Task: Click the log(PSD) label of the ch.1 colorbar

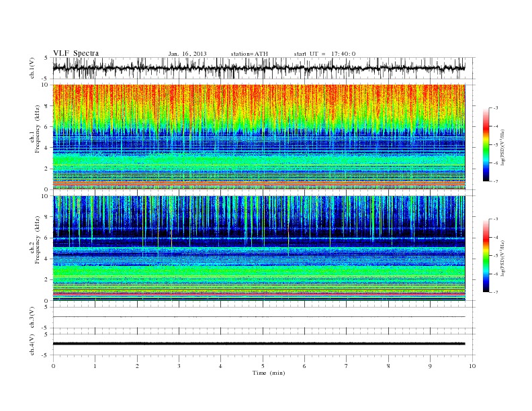Action: pos(502,148)
